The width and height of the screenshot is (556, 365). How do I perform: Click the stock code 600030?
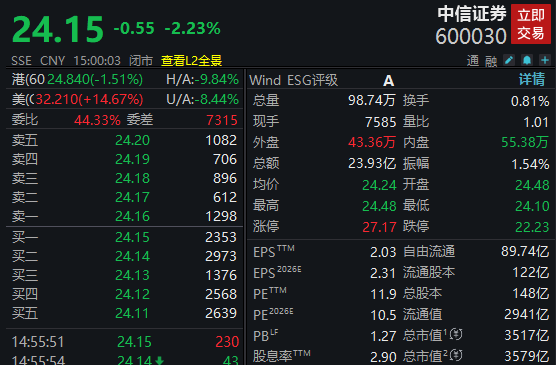(x=471, y=36)
